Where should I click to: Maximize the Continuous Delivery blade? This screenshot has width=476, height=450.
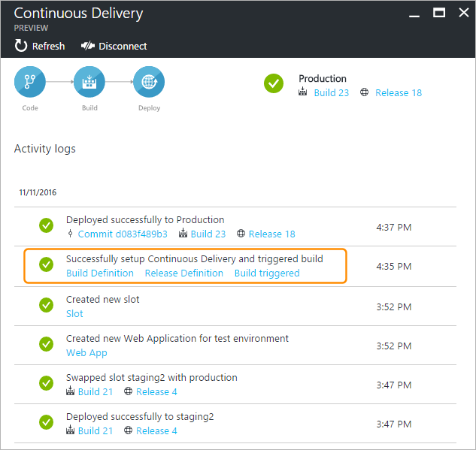[x=439, y=13]
